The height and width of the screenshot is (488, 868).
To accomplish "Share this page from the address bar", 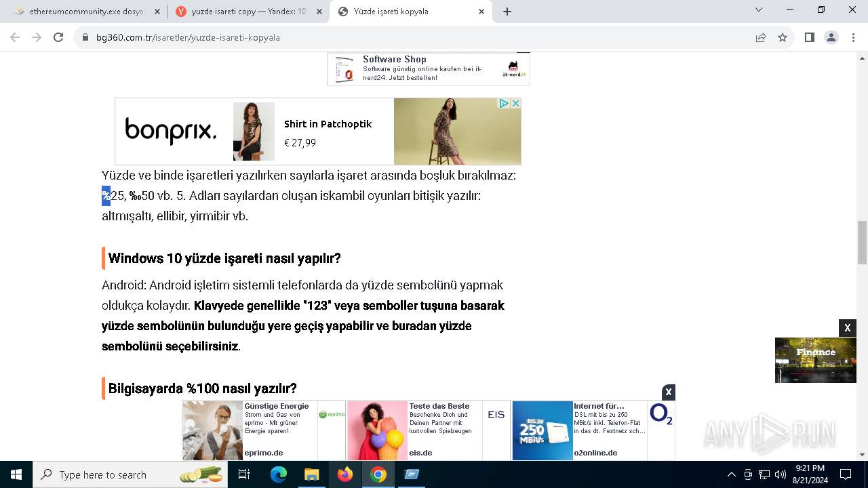I will tap(761, 37).
